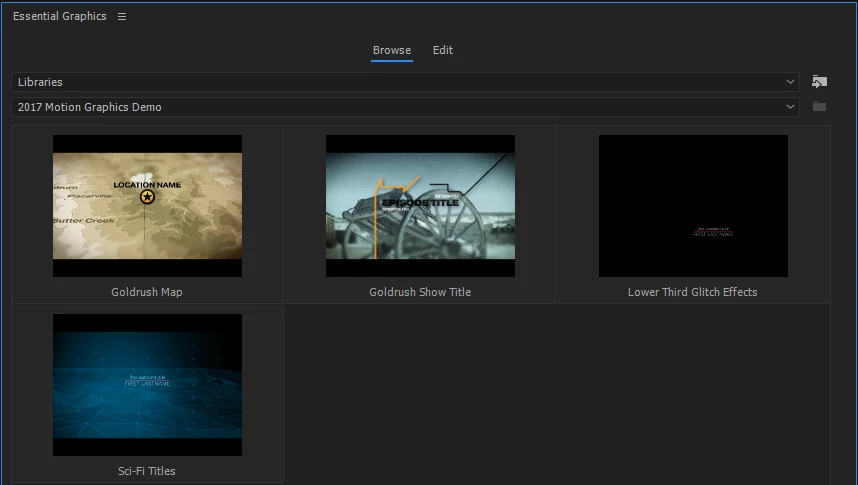Switch to the Edit tab
Image resolution: width=858 pixels, height=485 pixels.
coord(443,50)
